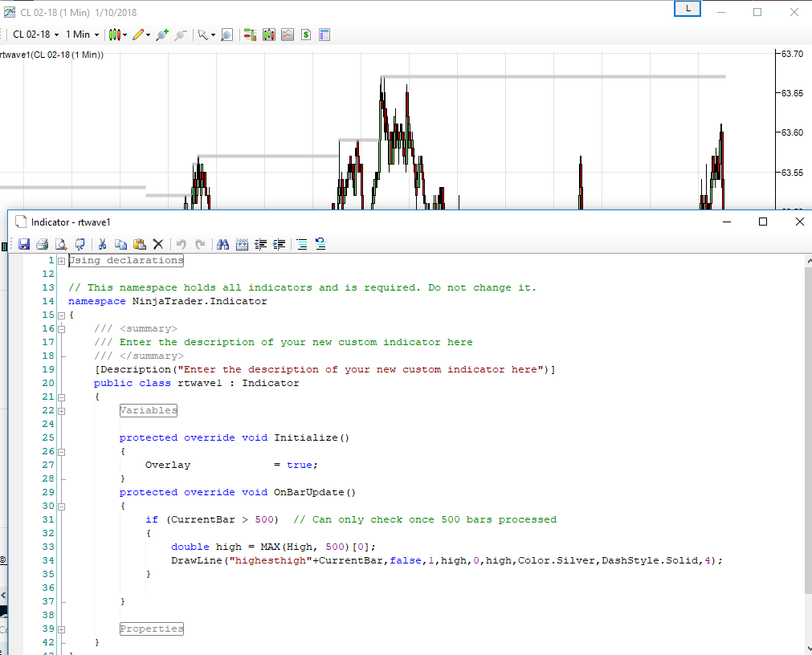Redo edit in code editor

(200, 244)
